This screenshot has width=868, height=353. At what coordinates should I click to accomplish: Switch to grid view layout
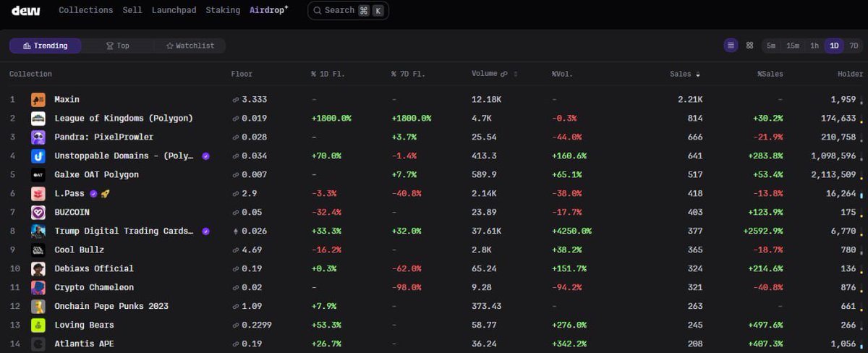(749, 46)
